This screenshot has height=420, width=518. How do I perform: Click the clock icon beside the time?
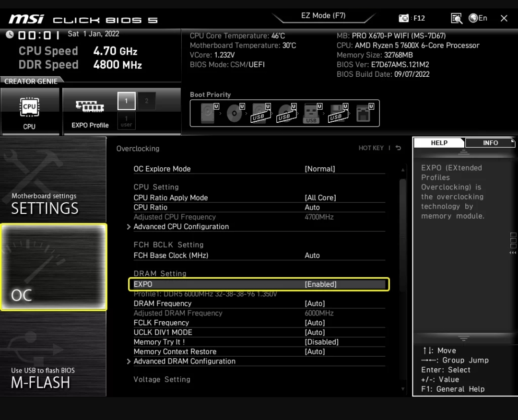(10, 35)
